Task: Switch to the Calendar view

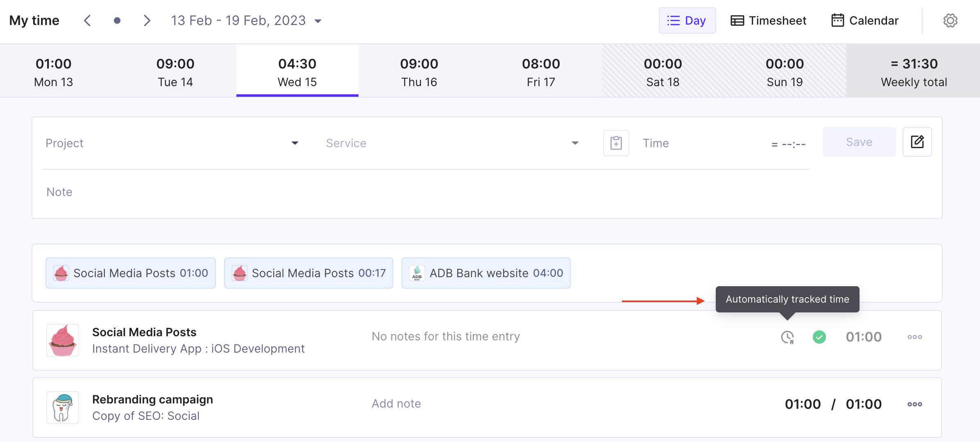Action: pos(864,21)
